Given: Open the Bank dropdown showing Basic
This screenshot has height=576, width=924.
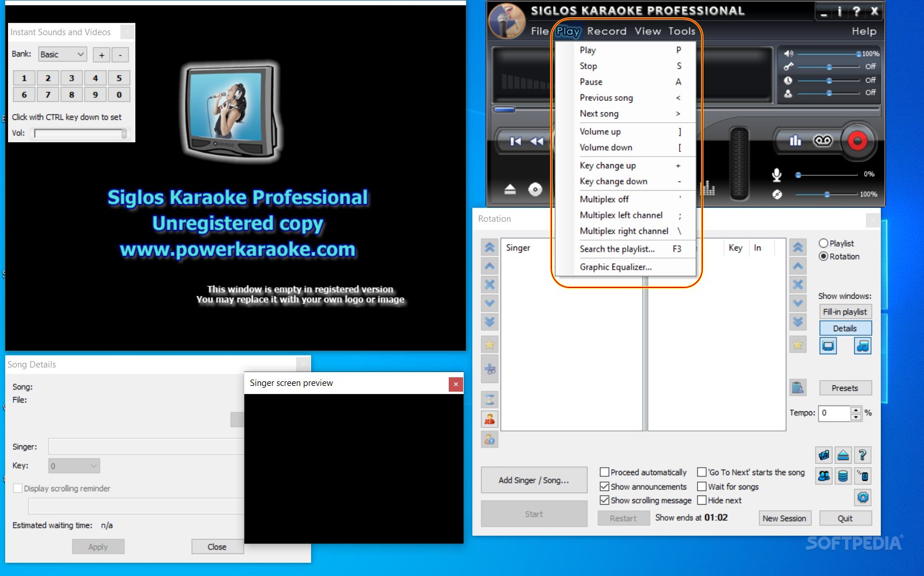Looking at the screenshot, I should [x=63, y=54].
